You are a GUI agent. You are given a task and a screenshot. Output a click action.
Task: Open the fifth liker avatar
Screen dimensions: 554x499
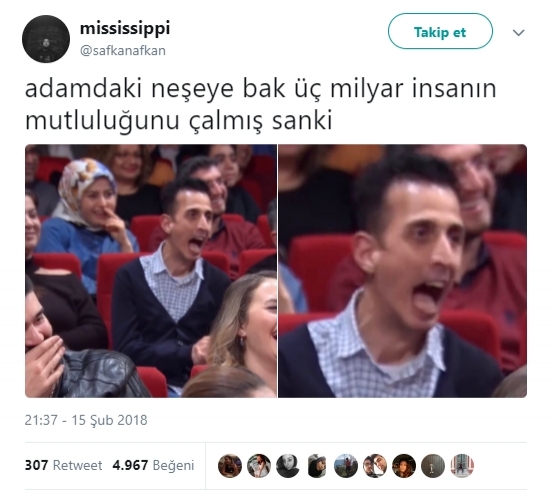point(346,466)
